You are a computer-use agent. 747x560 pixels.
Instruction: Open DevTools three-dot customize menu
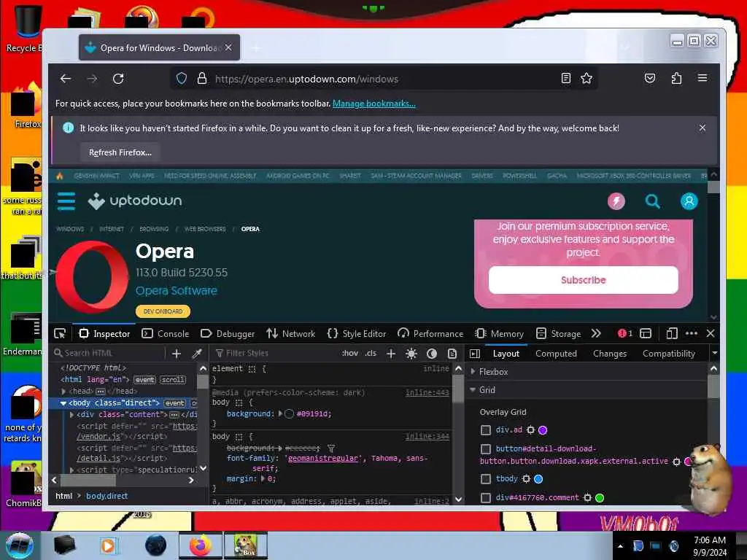tap(692, 333)
